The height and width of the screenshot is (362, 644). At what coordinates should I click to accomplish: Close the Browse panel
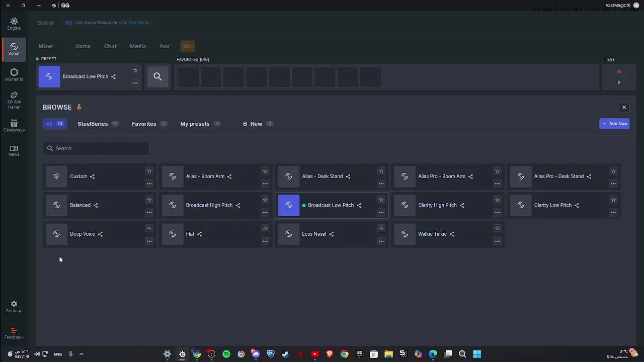(624, 107)
